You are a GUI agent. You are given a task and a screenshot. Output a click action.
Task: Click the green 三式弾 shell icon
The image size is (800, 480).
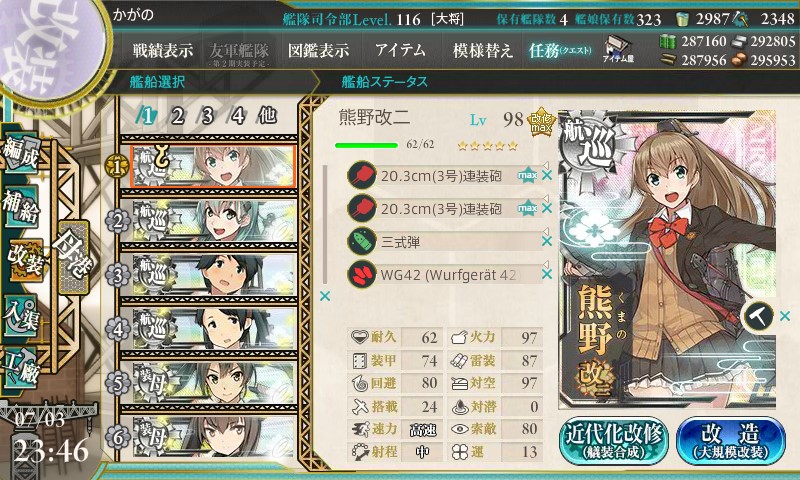pyautogui.click(x=362, y=241)
